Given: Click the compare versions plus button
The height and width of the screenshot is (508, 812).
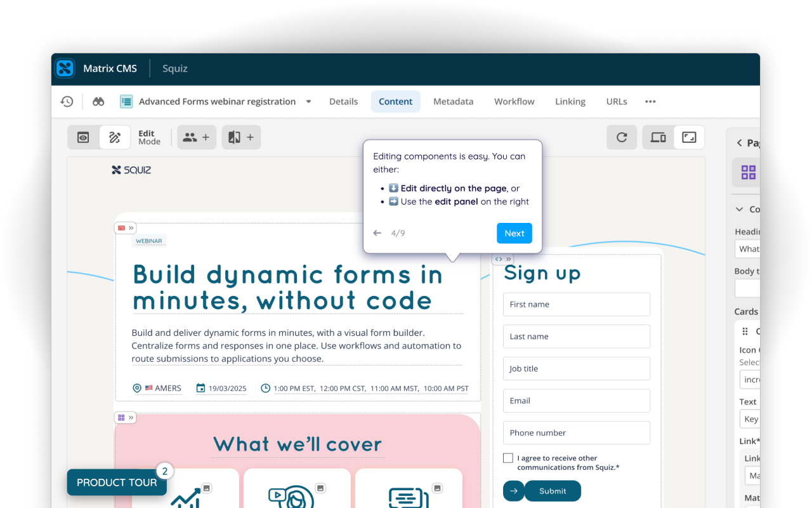Looking at the screenshot, I should point(241,137).
